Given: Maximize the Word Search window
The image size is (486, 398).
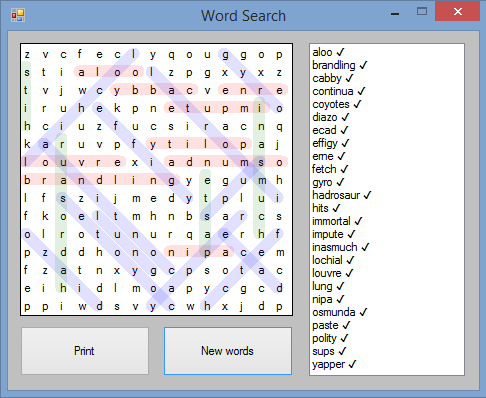Looking at the screenshot, I should point(422,12).
